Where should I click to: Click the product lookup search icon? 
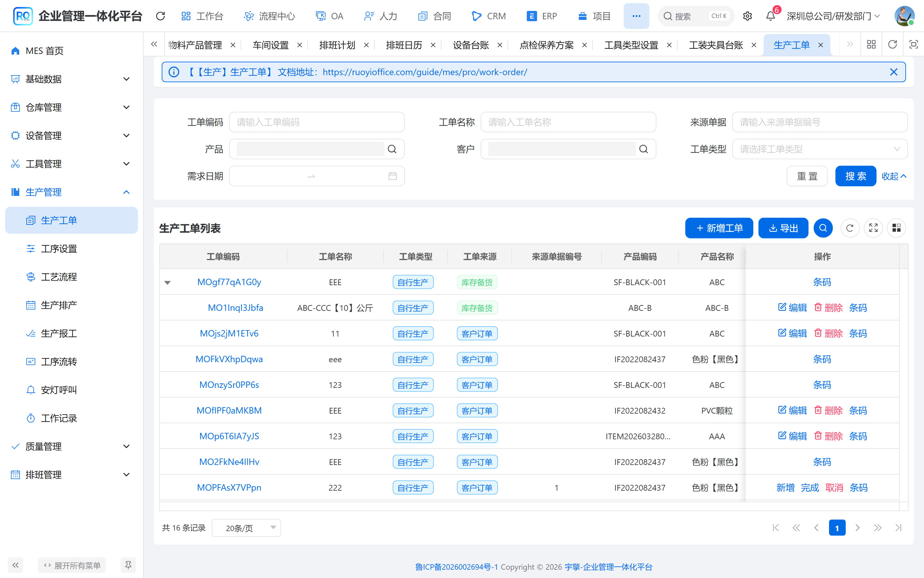(x=392, y=149)
